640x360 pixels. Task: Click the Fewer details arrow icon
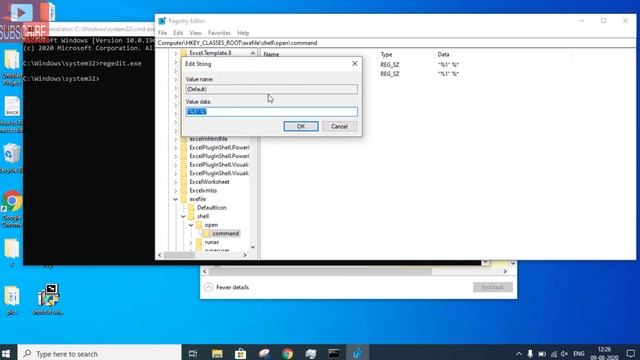[x=209, y=287]
